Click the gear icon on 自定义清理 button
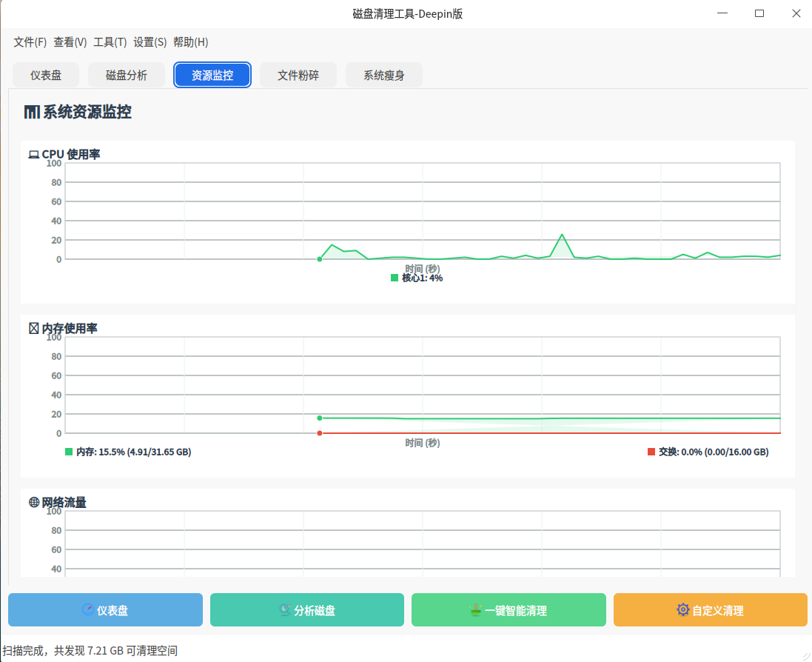This screenshot has width=812, height=662. (x=683, y=609)
